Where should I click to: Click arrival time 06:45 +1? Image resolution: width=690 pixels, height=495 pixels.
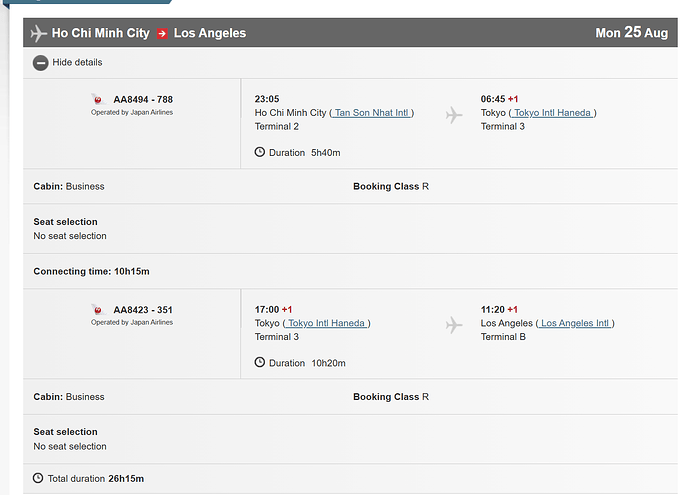pos(499,99)
